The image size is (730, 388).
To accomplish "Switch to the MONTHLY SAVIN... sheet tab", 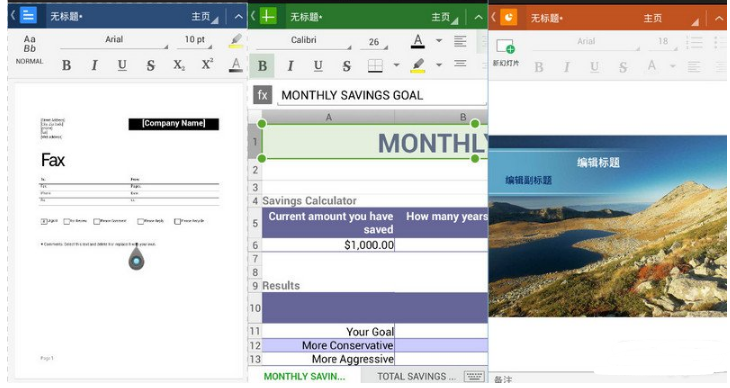I will 304,376.
